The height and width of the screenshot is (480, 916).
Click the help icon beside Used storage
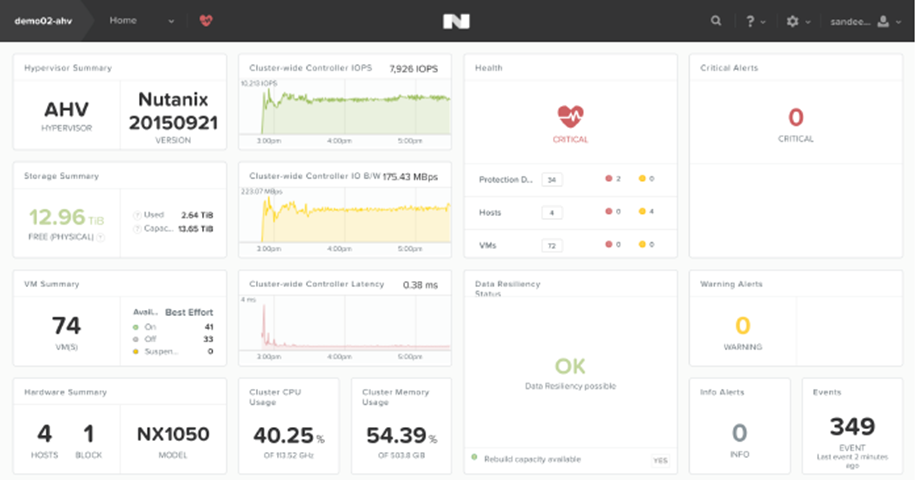[x=136, y=213]
